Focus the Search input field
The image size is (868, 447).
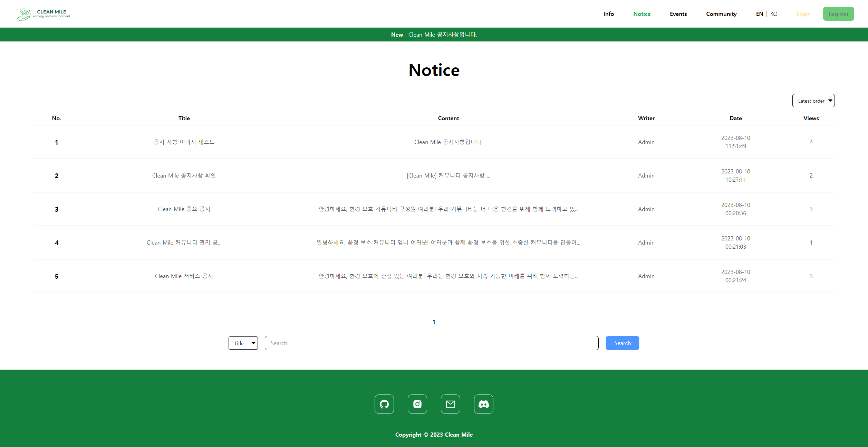432,343
